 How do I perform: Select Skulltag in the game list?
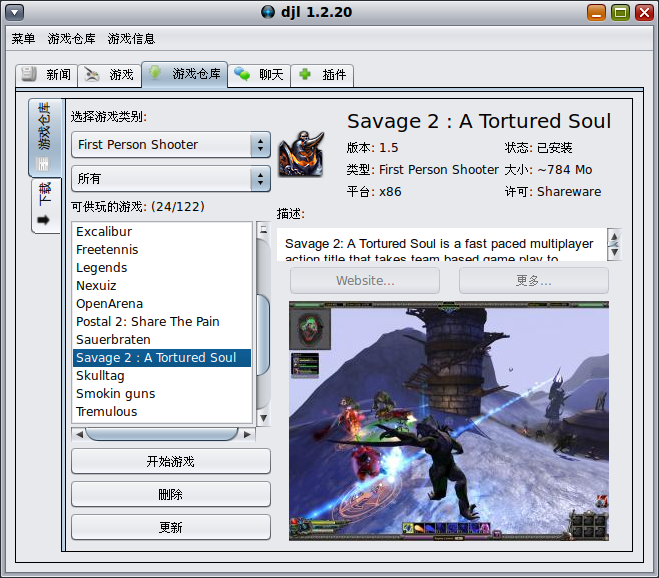162,376
